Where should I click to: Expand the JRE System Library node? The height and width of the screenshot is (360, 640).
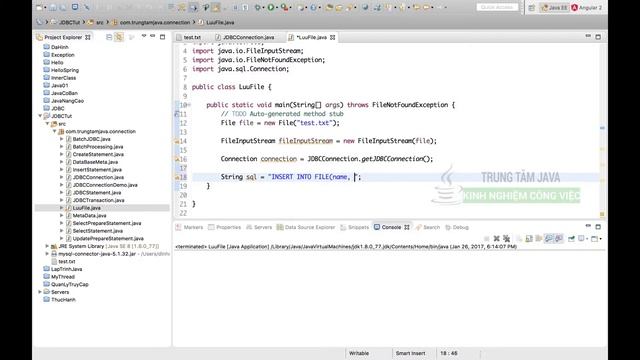pyautogui.click(x=47, y=246)
